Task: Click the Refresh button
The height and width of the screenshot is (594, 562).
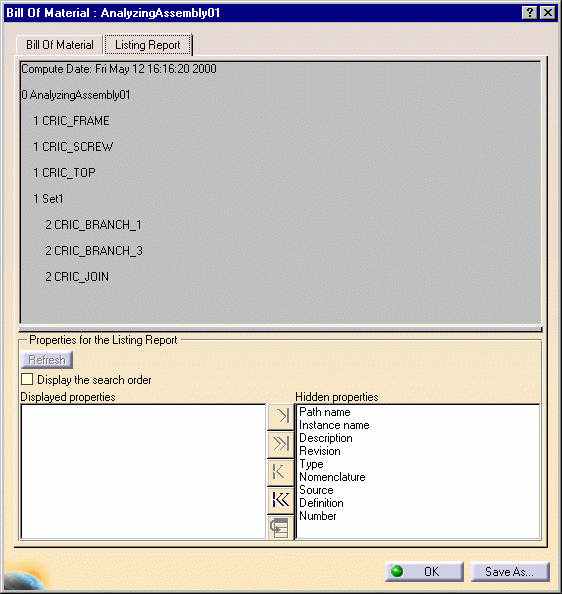Action: pyautogui.click(x=47, y=360)
